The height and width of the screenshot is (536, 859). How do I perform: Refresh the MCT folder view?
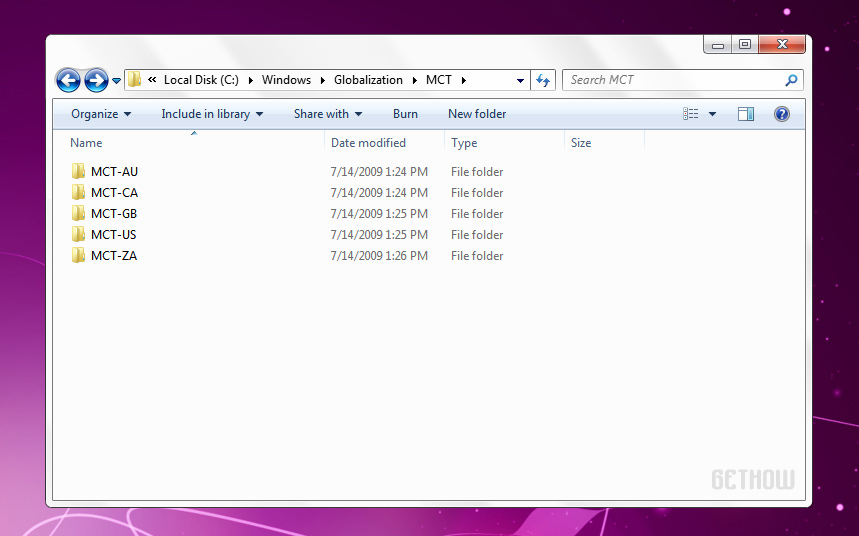(x=543, y=81)
